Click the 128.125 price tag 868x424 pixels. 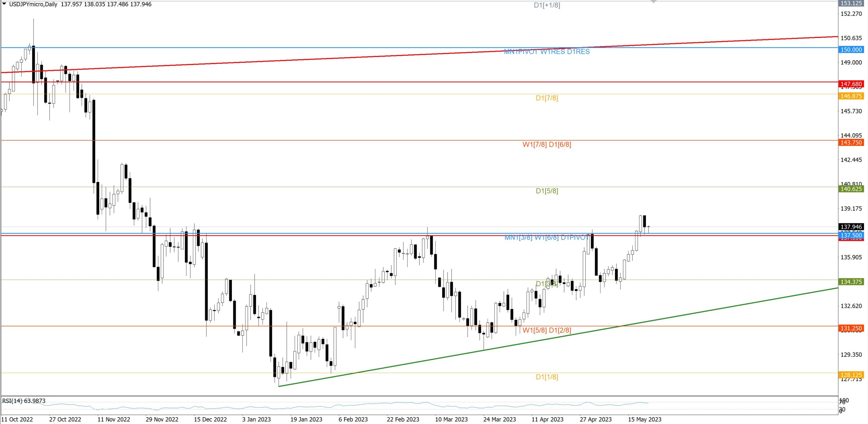[x=851, y=375]
